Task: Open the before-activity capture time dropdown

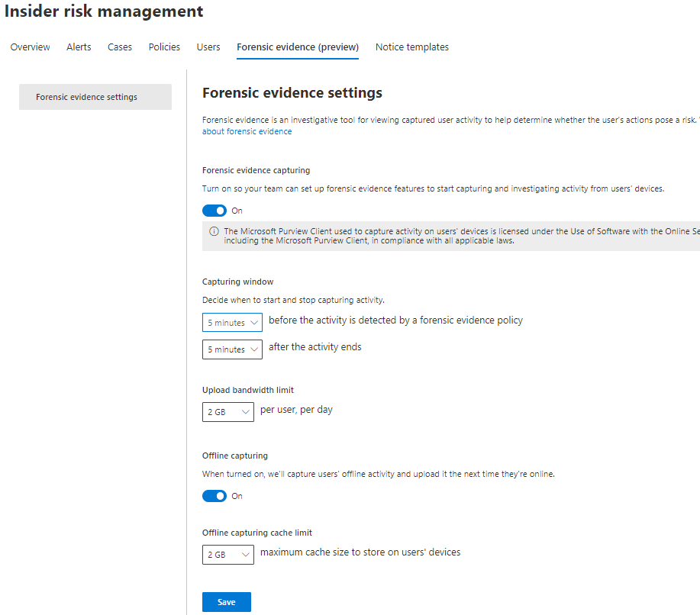Action: click(232, 322)
